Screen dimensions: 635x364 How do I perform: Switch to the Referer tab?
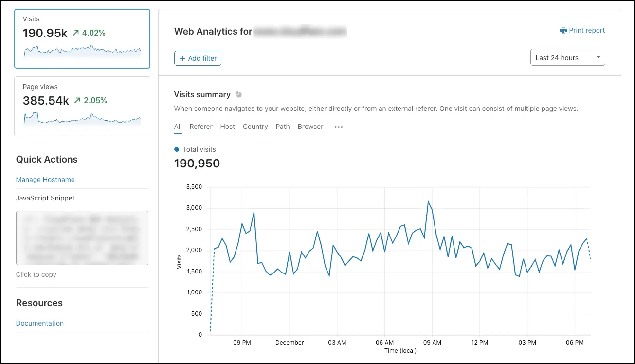point(200,127)
